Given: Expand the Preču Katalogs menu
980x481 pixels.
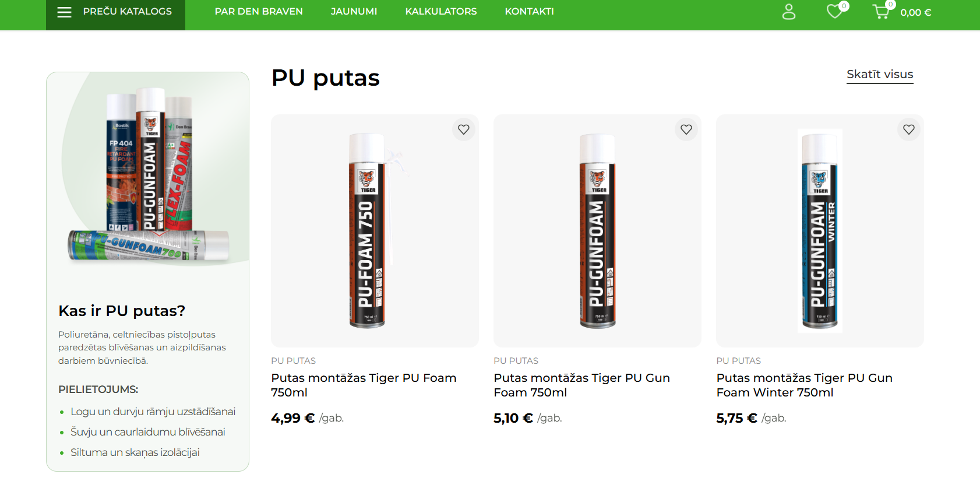Looking at the screenshot, I should click(x=115, y=12).
